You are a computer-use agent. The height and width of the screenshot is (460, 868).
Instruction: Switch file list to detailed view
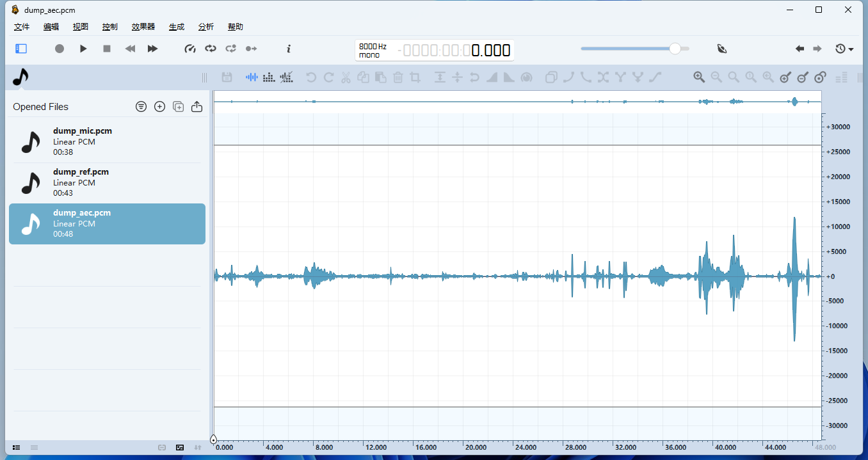(16, 447)
